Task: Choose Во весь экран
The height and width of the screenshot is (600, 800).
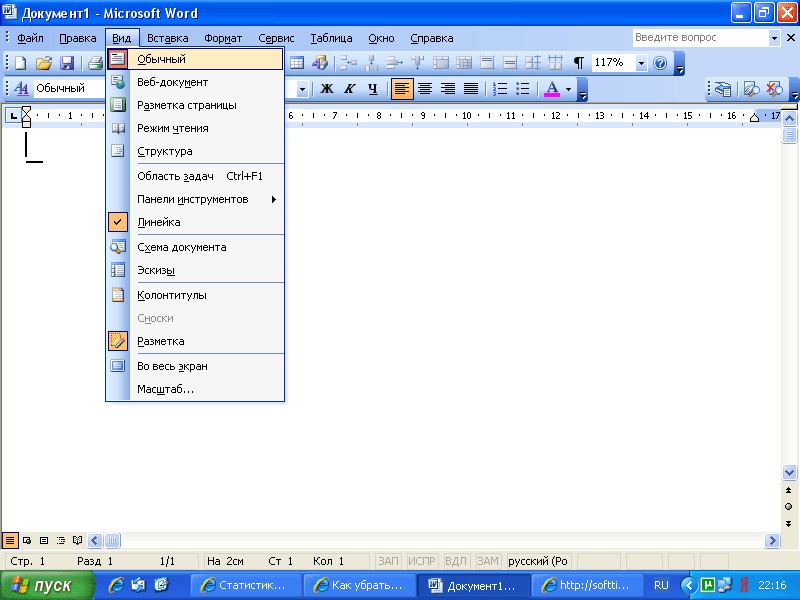Action: (195, 366)
